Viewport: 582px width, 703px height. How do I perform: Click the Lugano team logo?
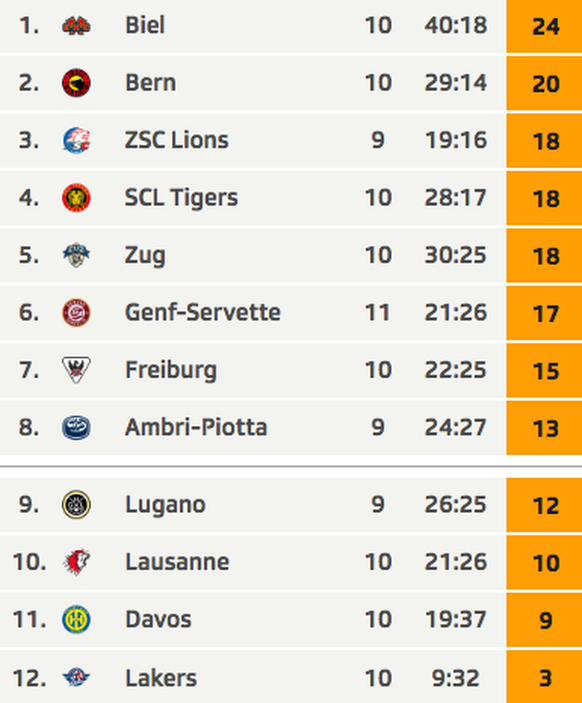(x=76, y=505)
